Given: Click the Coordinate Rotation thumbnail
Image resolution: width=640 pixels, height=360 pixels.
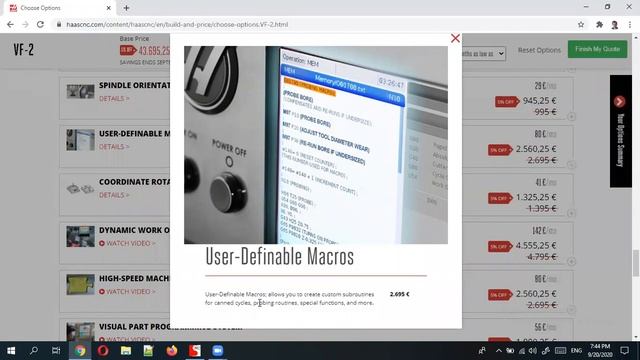Looking at the screenshot, I should [x=80, y=189].
